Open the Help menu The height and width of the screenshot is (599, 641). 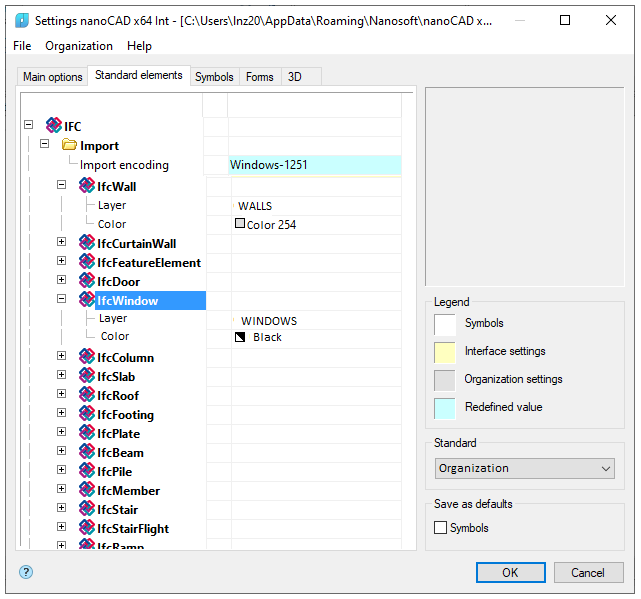click(x=139, y=46)
